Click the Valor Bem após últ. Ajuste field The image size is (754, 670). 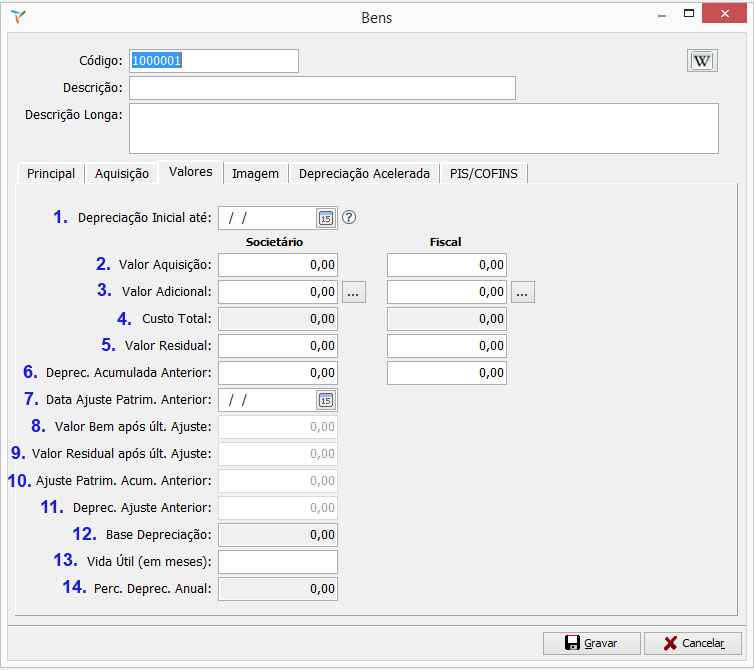278,427
